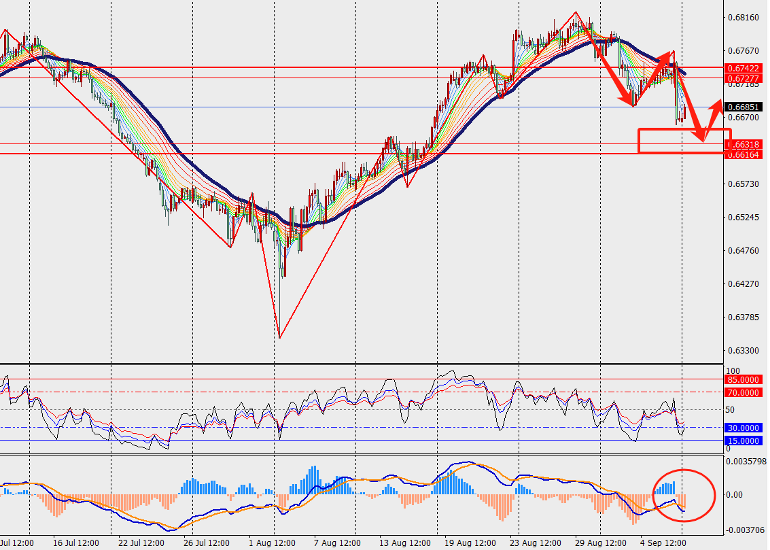Click the oscillator 100 scale label
770x550 pixels.
[733, 371]
